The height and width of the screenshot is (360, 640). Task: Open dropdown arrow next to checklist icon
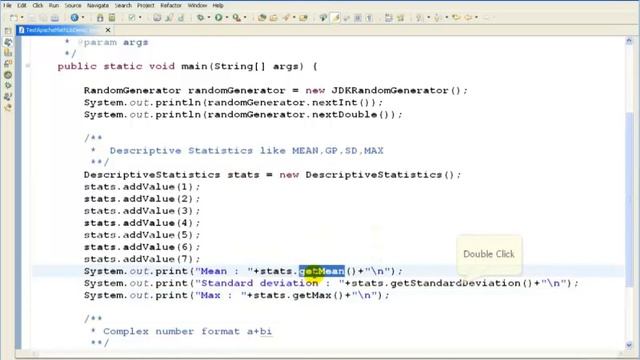pos(140,18)
